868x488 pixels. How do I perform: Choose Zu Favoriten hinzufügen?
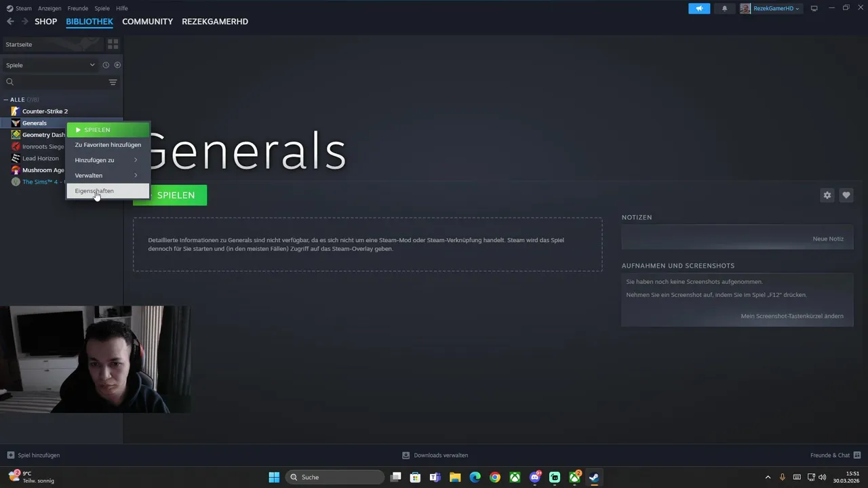tap(108, 145)
